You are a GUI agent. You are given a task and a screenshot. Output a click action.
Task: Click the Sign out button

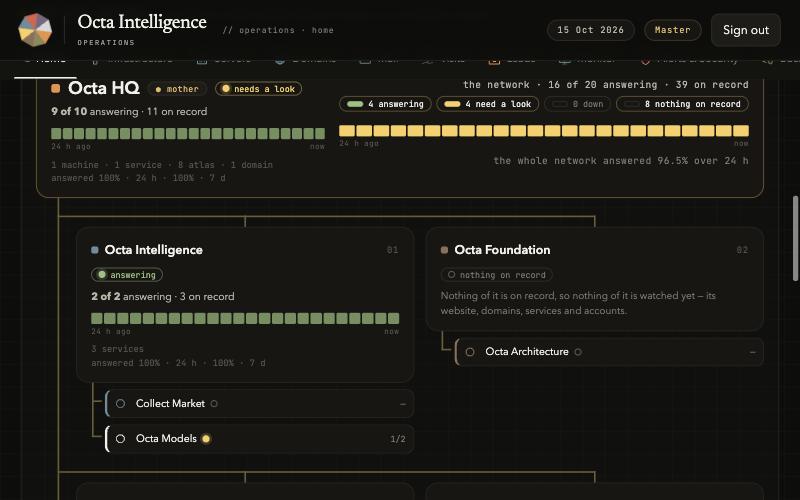coord(745,30)
